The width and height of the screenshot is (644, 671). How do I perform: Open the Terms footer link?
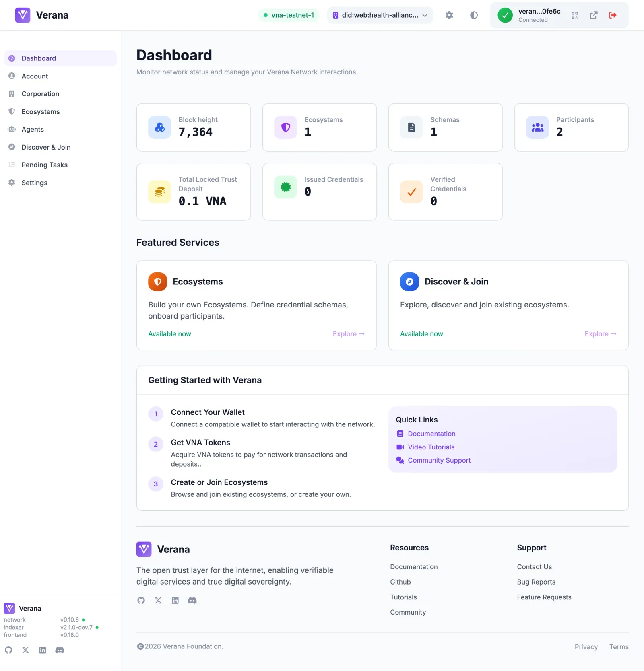[619, 647]
